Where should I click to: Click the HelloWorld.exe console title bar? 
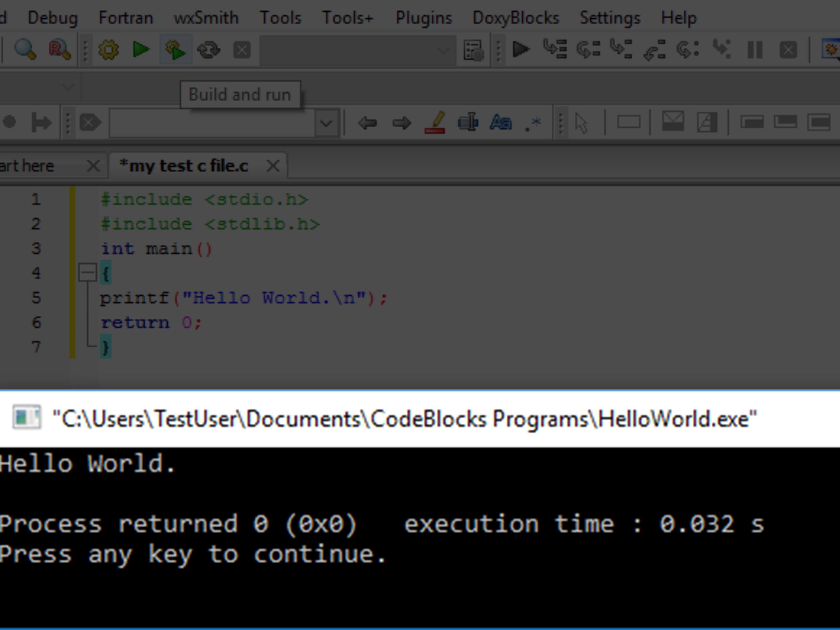point(420,419)
